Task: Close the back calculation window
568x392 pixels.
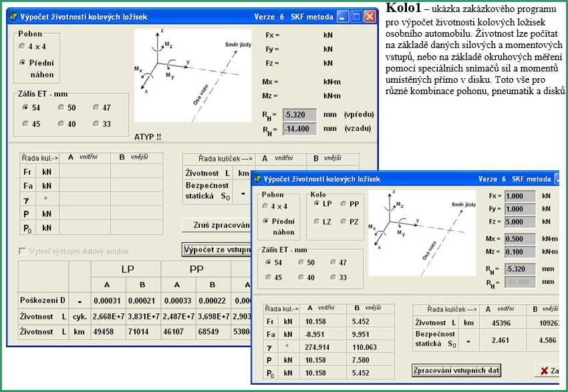Action: 370,17
